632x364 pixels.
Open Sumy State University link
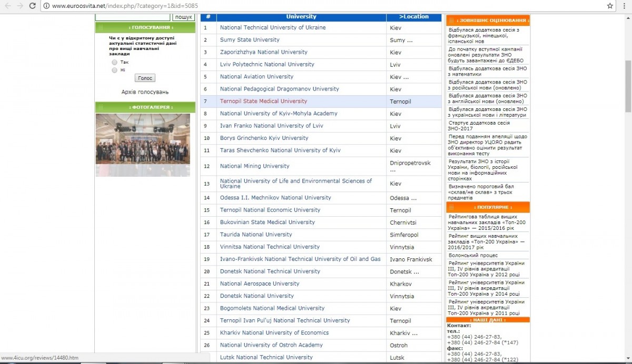tap(250, 40)
